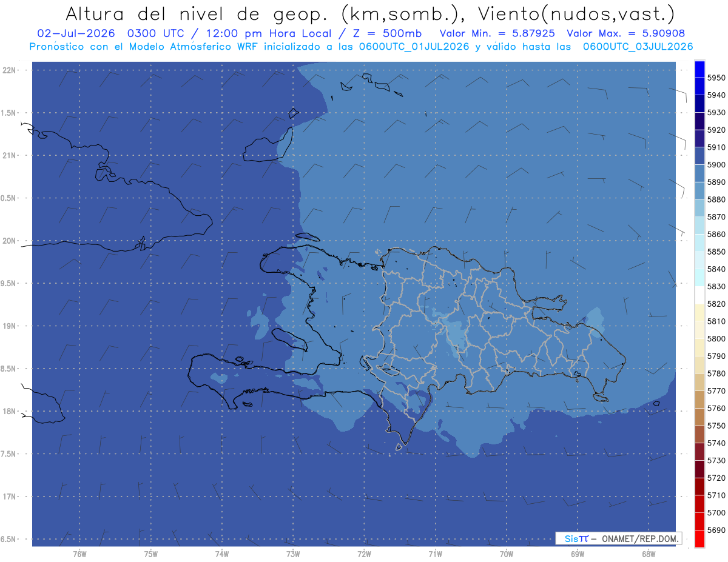Click the '71W' longitude label
The width and height of the screenshot is (728, 562).
click(435, 554)
